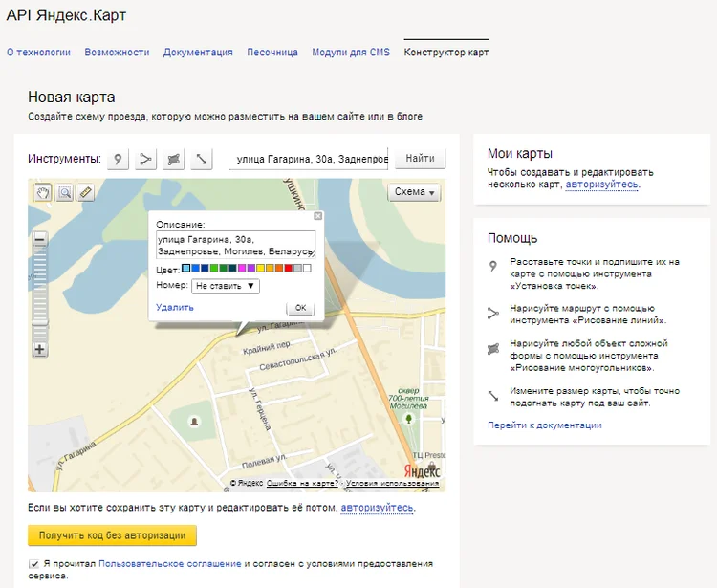Click the polygon icon in Помощь panel
The width and height of the screenshot is (717, 588).
[x=493, y=349]
